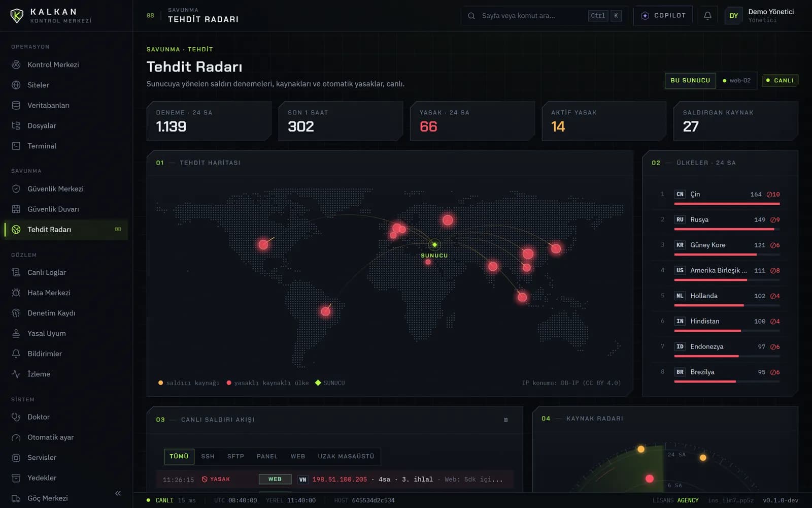Open the Veritabanları database icon
Screen dimensions: 812x508
pyautogui.click(x=16, y=105)
